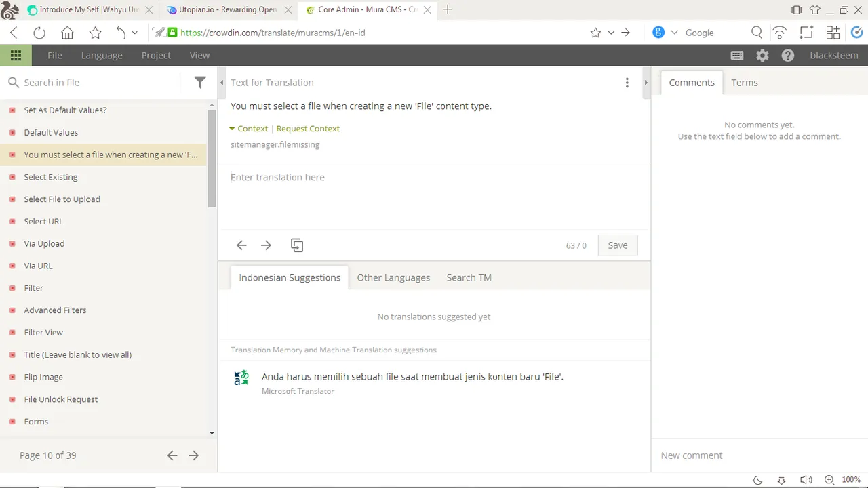
Task: Focus the Enter translation here field
Action: tap(434, 197)
